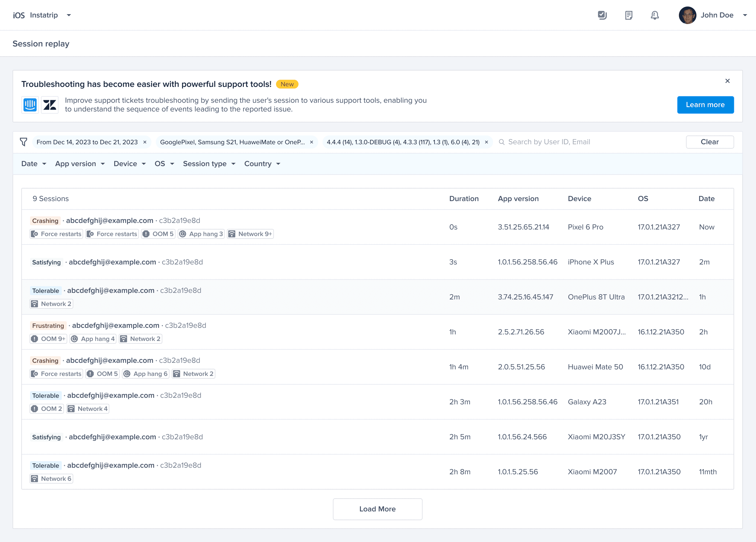Click the 2h 8m duration cell

(x=460, y=472)
